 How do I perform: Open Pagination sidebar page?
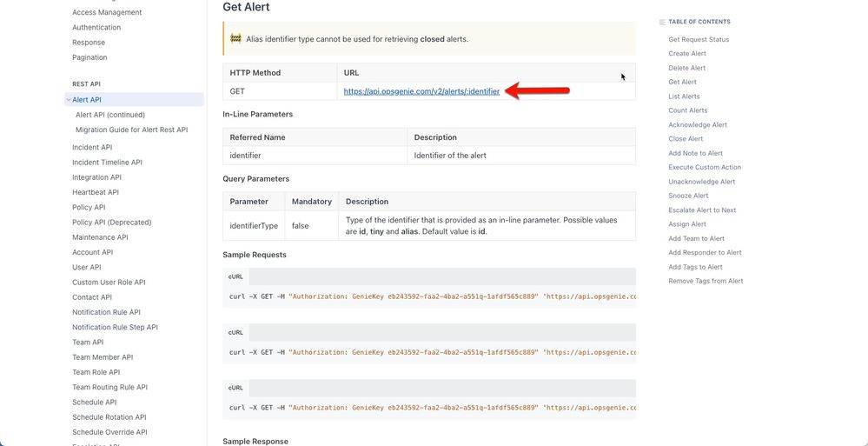point(89,57)
